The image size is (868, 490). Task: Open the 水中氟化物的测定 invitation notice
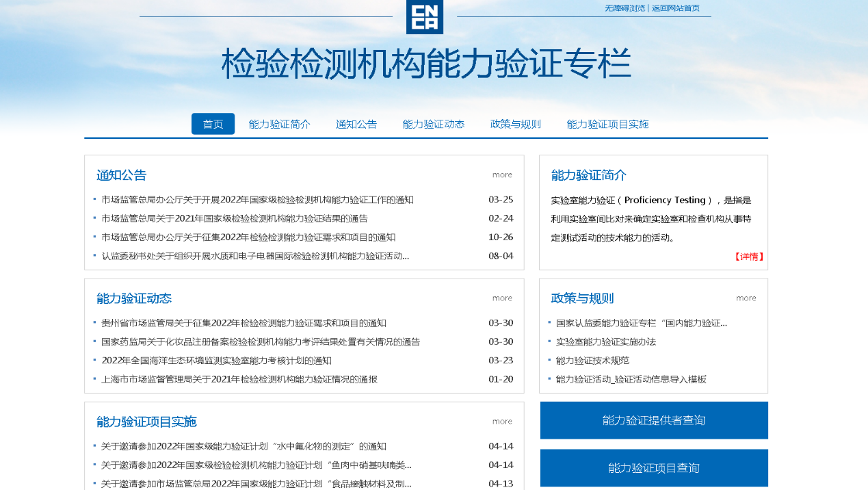point(244,446)
